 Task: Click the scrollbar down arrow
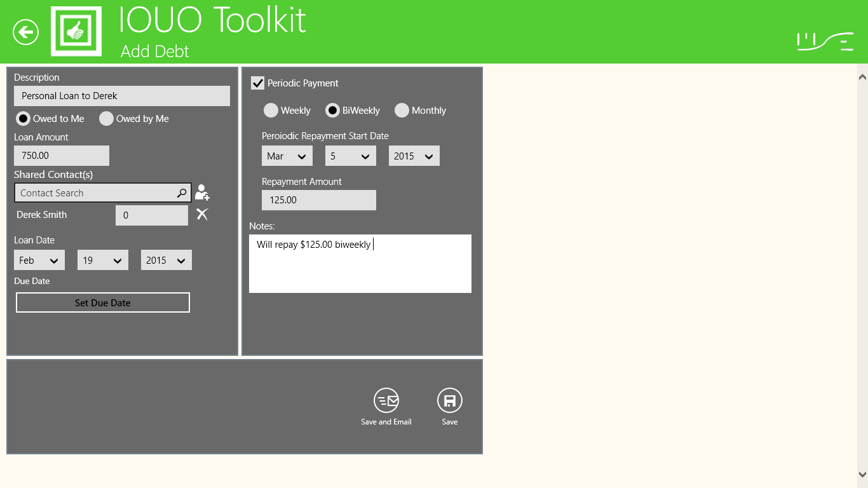pos(862,474)
